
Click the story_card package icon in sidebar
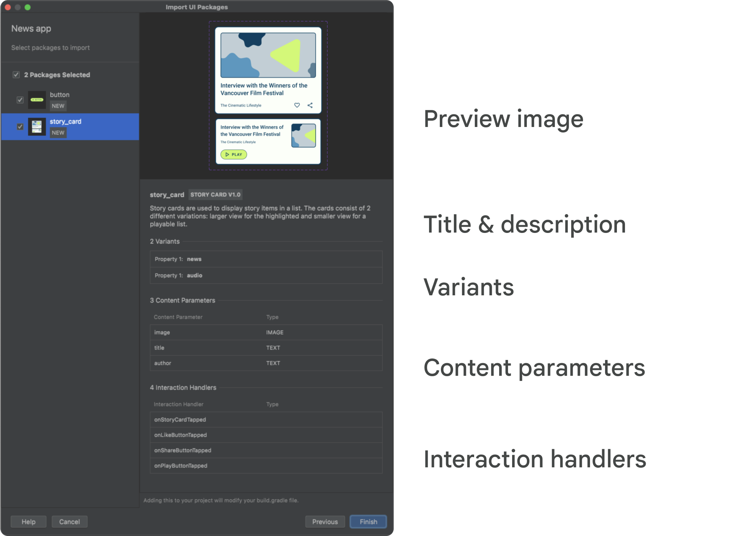click(36, 127)
